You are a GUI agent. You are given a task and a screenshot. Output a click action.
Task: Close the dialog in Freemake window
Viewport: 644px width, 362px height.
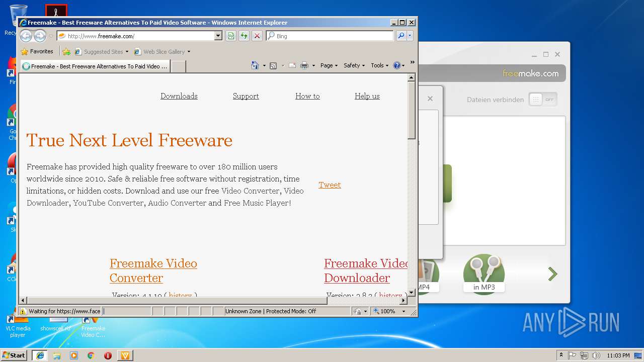(430, 99)
